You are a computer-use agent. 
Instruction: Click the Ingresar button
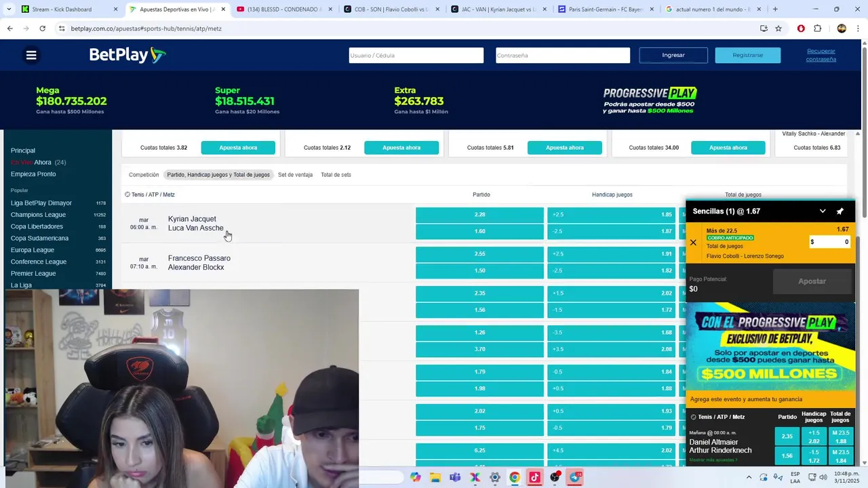[673, 56]
